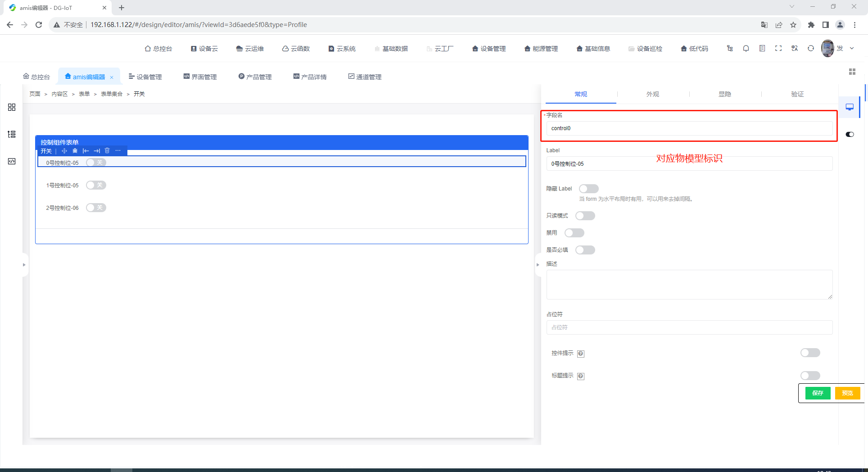This screenshot has height=472, width=868.
Task: Bookmark this page with the star icon
Action: (793, 25)
